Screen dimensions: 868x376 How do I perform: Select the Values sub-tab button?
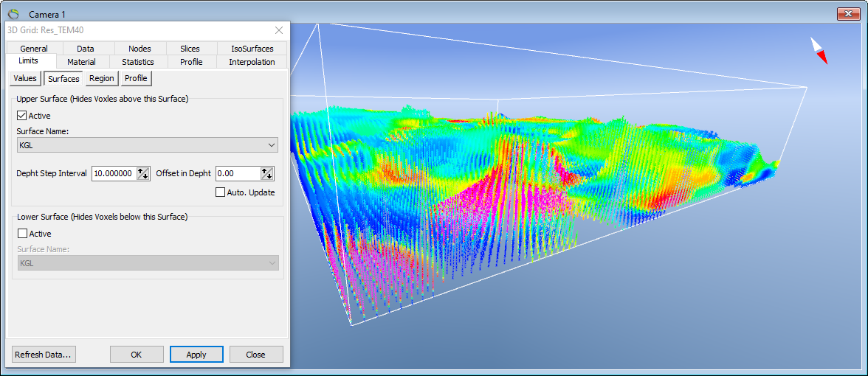(x=25, y=78)
